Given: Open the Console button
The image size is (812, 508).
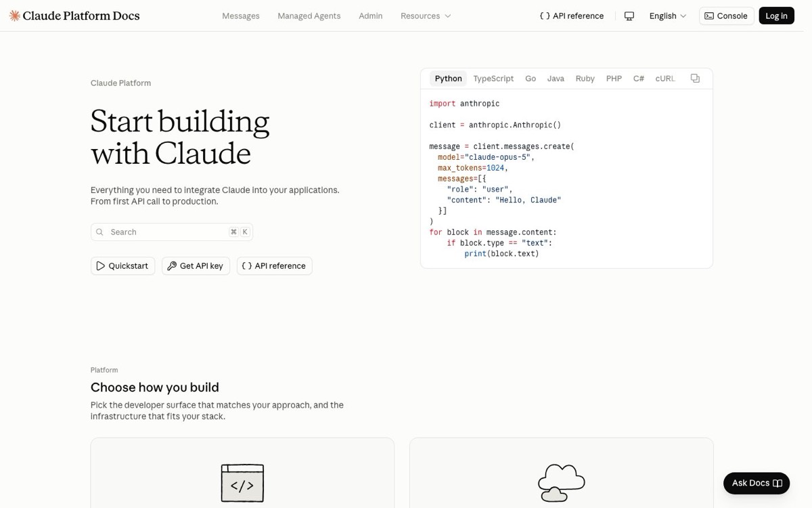Looking at the screenshot, I should click(x=726, y=16).
